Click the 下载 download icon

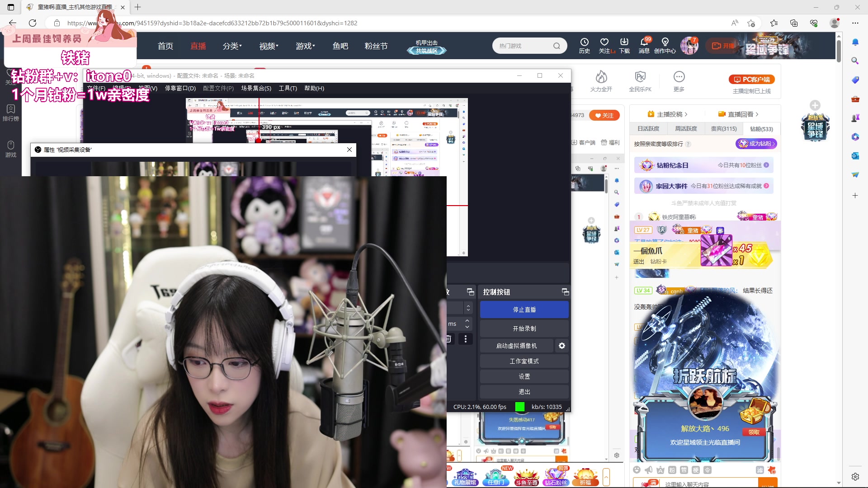tap(624, 42)
